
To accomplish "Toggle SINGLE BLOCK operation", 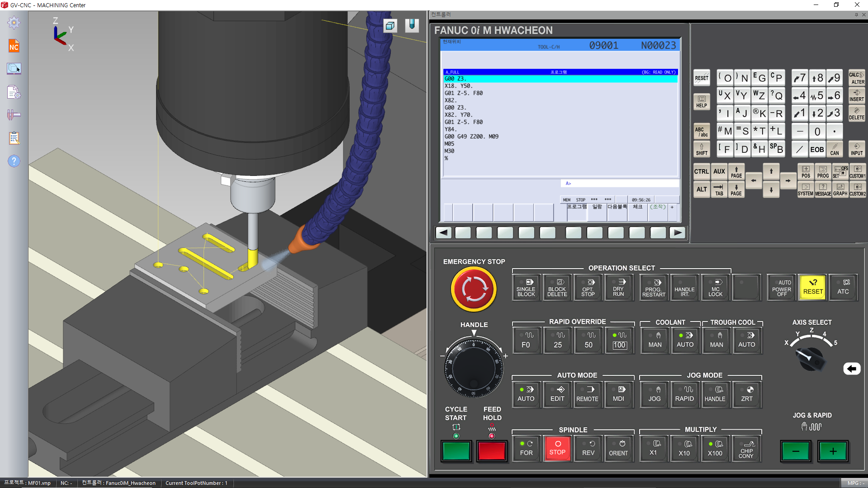I will (x=526, y=288).
